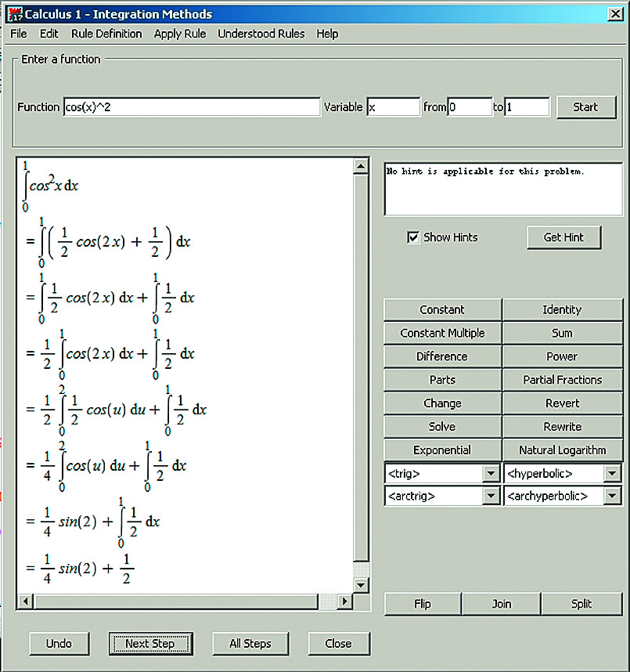Click the Constant Multiple rule button
The width and height of the screenshot is (630, 672).
coord(442,333)
